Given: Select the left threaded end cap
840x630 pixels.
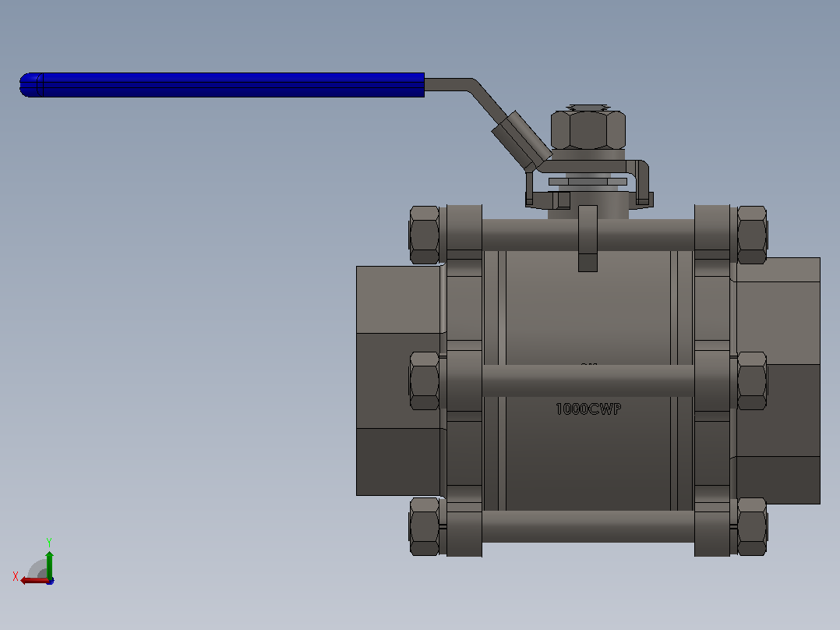Looking at the screenshot, I should (x=399, y=380).
